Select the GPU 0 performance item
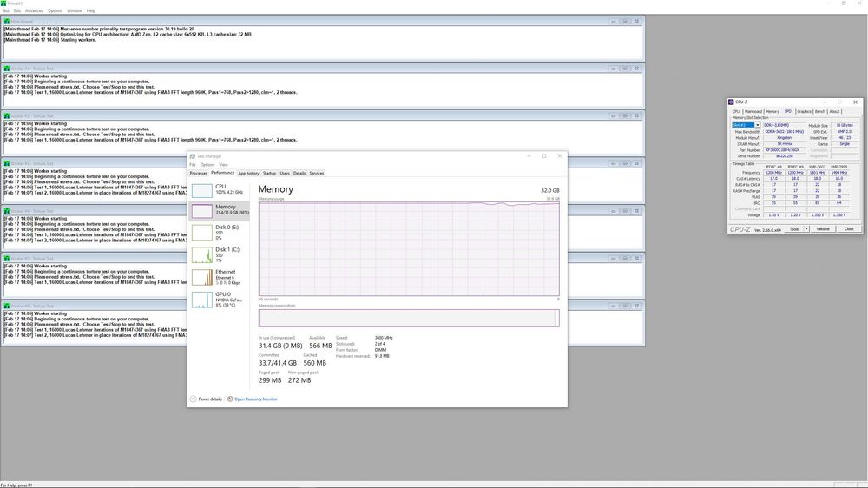 [201, 300]
